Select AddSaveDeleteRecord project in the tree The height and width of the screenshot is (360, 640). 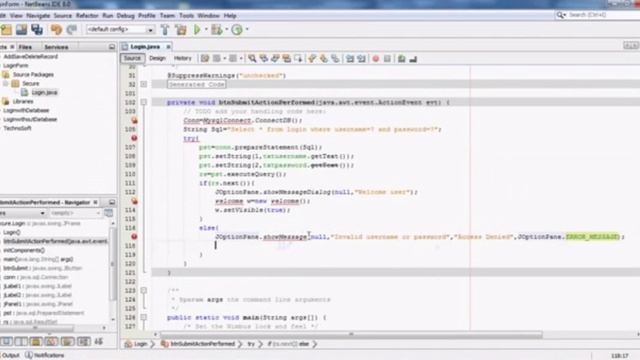(31, 57)
